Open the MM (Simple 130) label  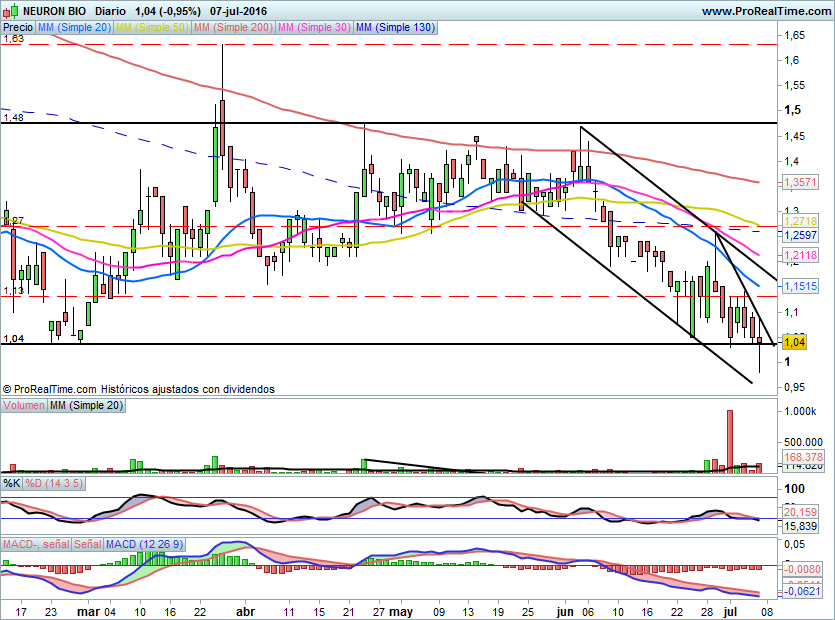pos(396,27)
